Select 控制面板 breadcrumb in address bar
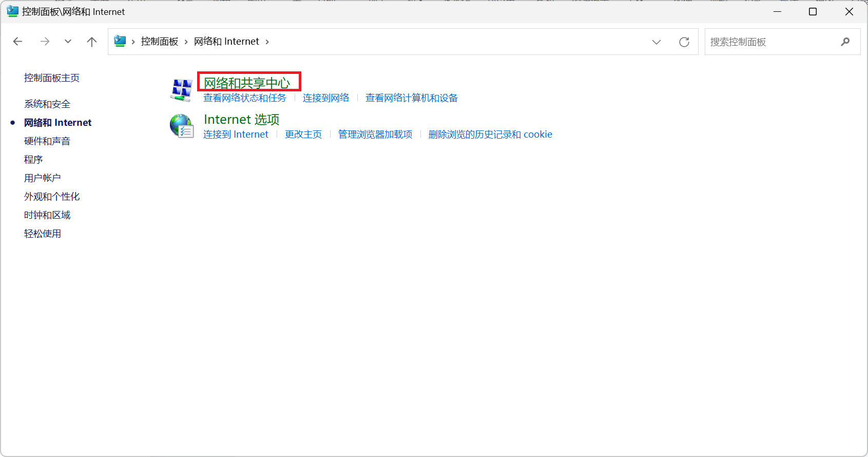The image size is (868, 457). (x=160, y=42)
